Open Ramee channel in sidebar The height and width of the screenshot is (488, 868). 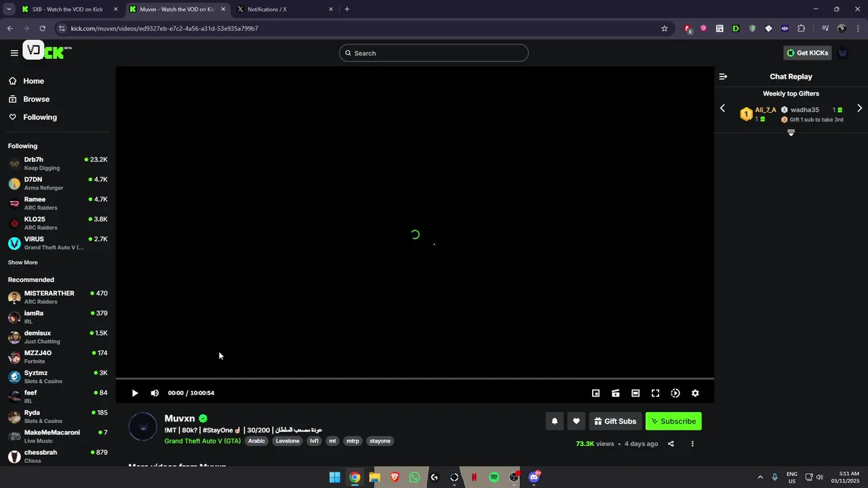(x=58, y=203)
